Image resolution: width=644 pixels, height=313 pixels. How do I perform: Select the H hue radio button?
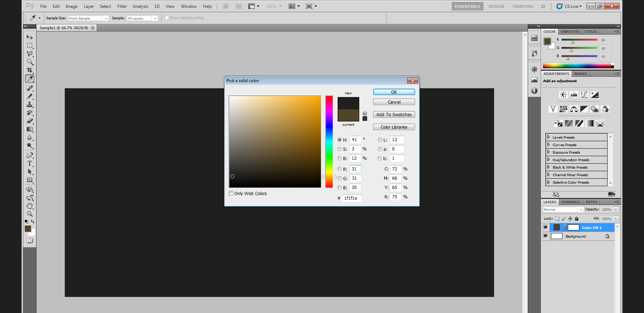(340, 140)
